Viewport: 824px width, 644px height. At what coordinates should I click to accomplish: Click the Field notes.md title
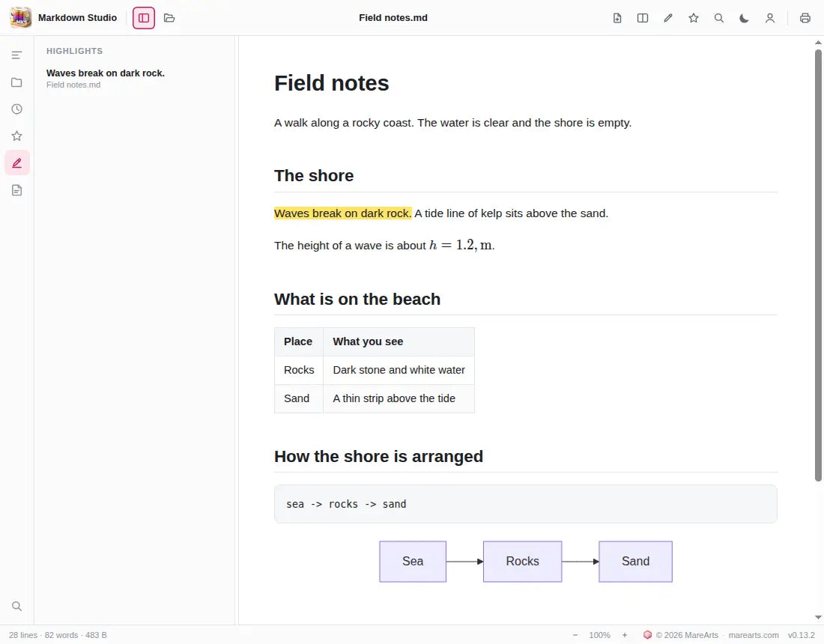click(x=393, y=18)
